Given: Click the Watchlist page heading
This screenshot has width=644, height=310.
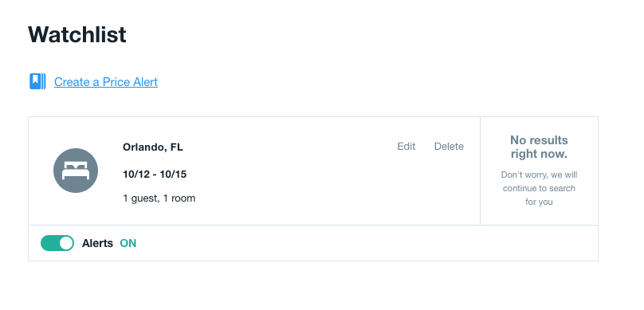Looking at the screenshot, I should click(x=77, y=34).
